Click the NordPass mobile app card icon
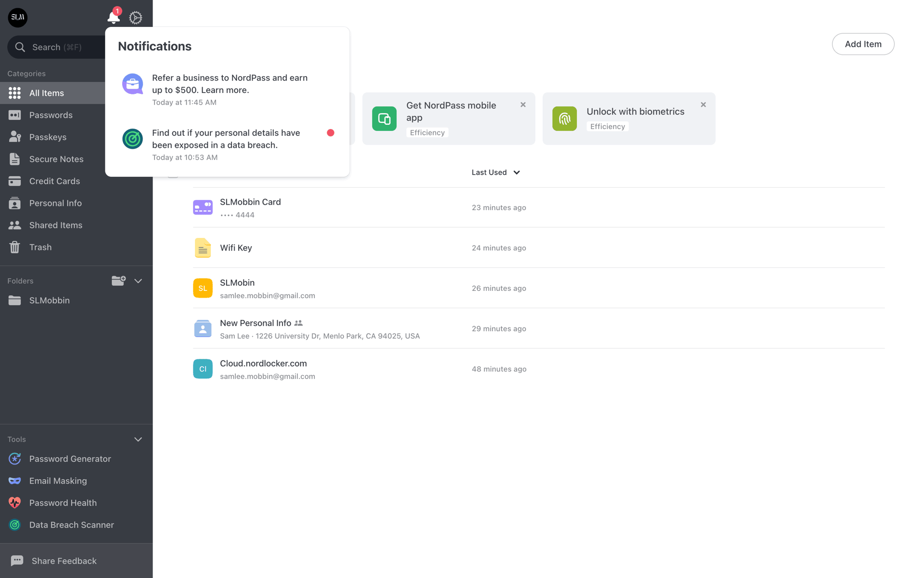The image size is (924, 578). (x=384, y=118)
